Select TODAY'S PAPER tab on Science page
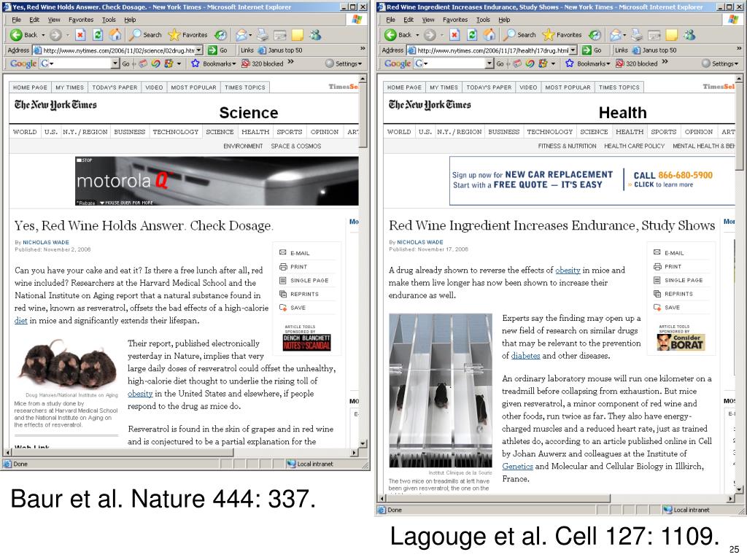 point(115,87)
